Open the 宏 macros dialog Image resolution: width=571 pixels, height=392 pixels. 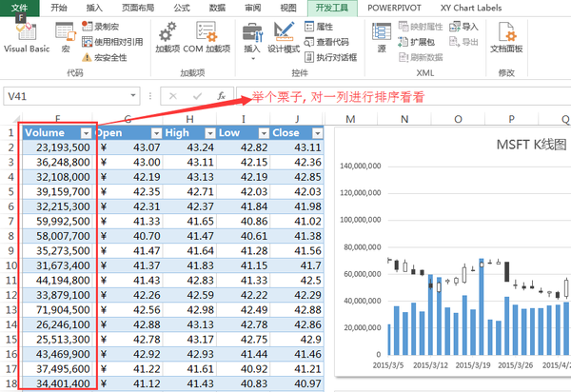pos(66,37)
